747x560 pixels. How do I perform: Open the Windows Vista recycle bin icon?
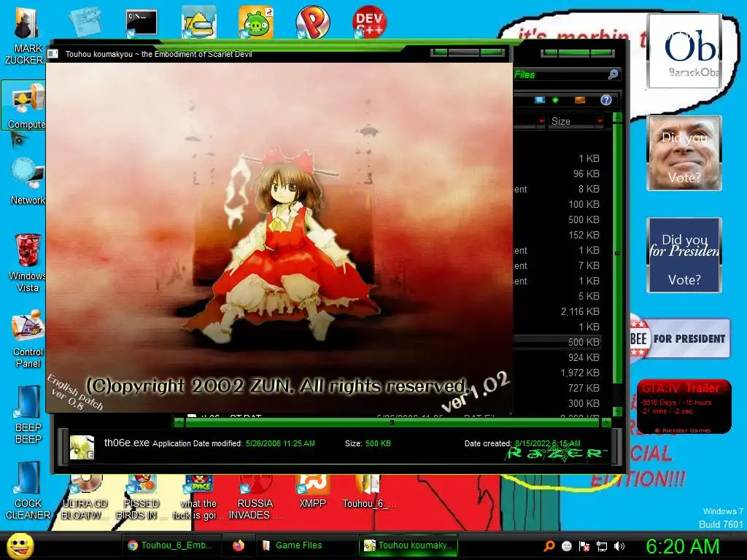(27, 262)
